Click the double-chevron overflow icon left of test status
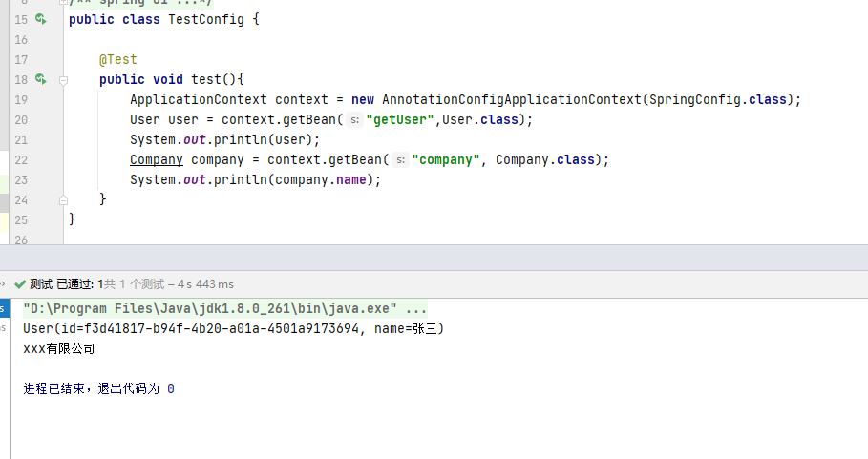868x459 pixels. pos(4,283)
